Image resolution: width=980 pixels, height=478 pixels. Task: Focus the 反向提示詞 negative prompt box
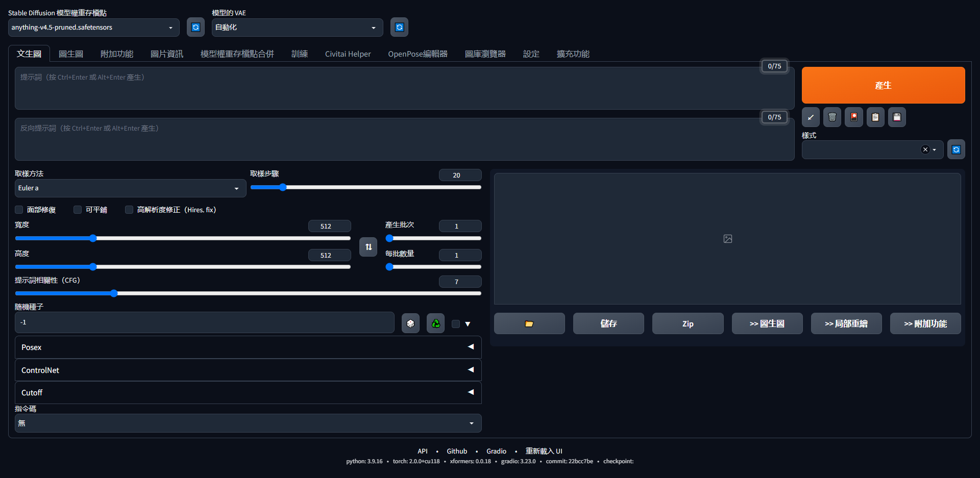tap(404, 139)
